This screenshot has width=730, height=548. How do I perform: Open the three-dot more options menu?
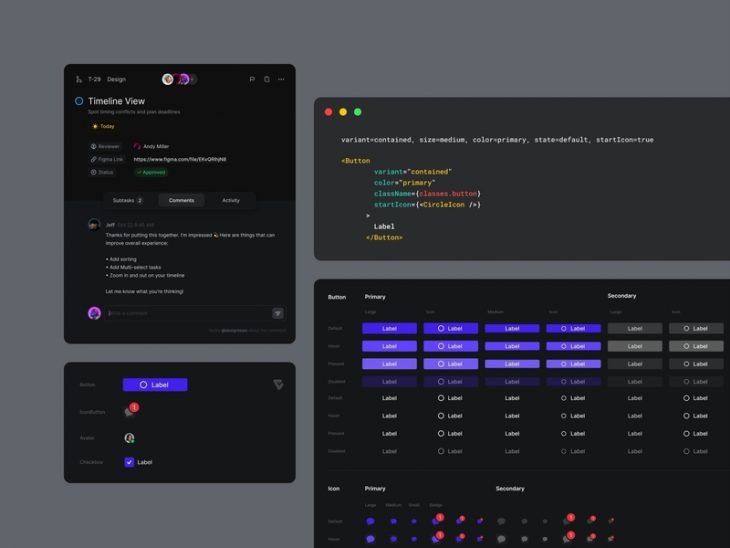pos(281,79)
